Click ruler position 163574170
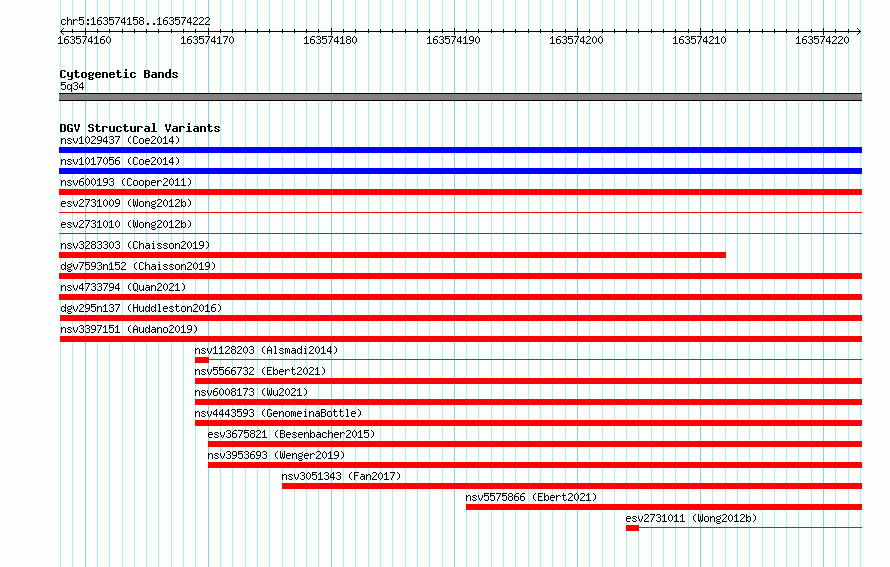The width and height of the screenshot is (890, 567). click(x=207, y=40)
